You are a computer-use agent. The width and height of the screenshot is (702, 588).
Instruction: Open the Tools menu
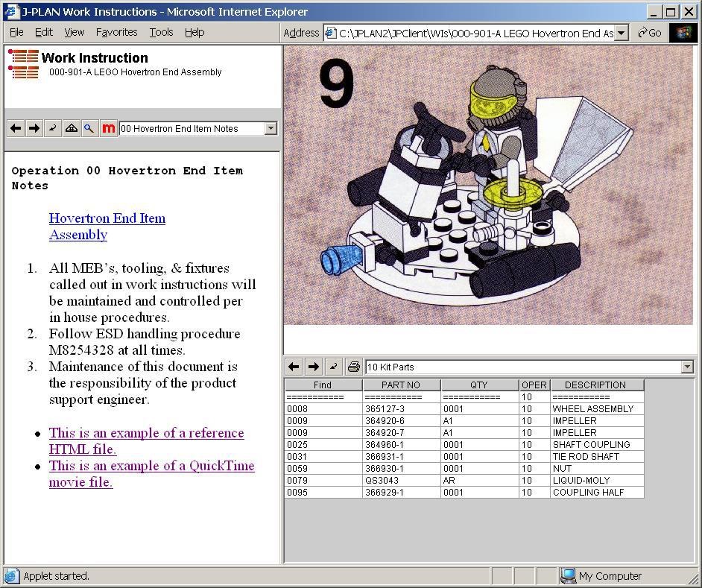pyautogui.click(x=161, y=32)
